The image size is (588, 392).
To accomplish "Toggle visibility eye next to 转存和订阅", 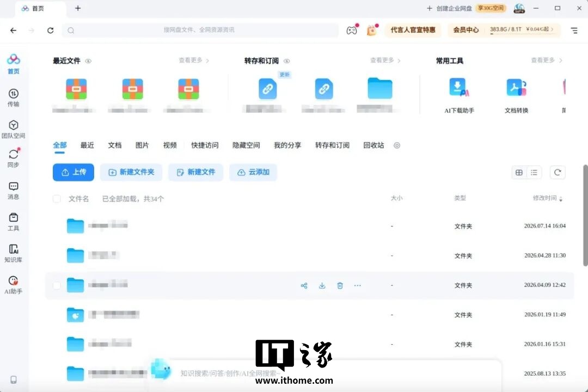I will click(x=287, y=61).
